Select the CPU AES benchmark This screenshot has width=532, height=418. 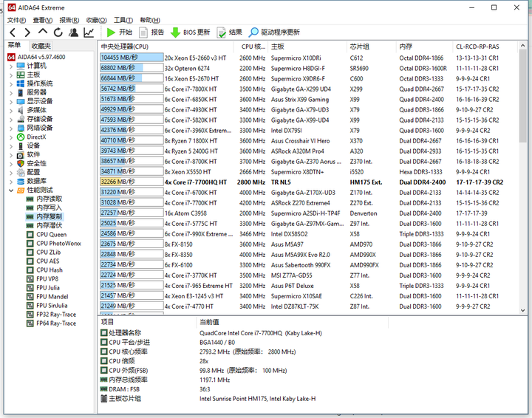[48, 261]
